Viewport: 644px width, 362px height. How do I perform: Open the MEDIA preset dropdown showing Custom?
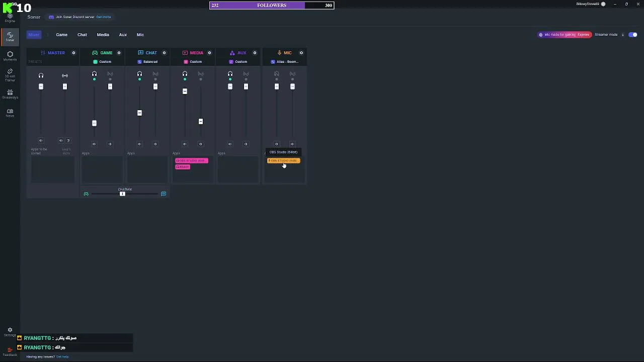coord(193,62)
